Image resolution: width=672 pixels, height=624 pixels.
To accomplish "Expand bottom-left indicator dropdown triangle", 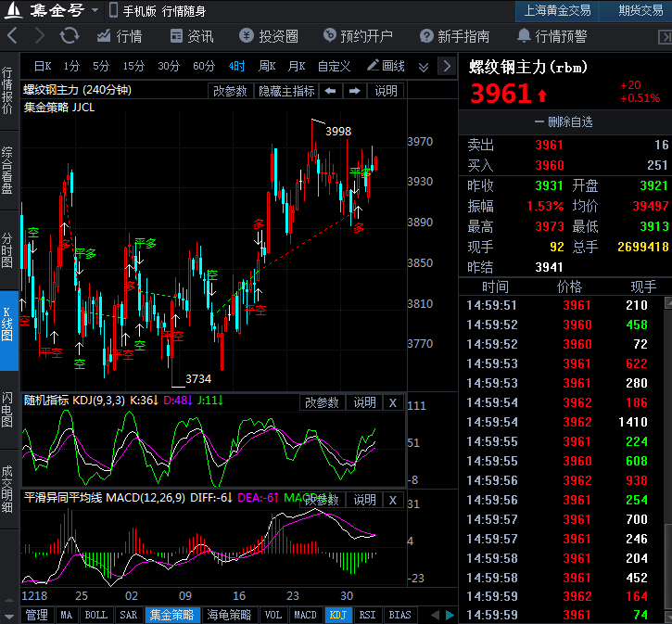I will point(9,616).
